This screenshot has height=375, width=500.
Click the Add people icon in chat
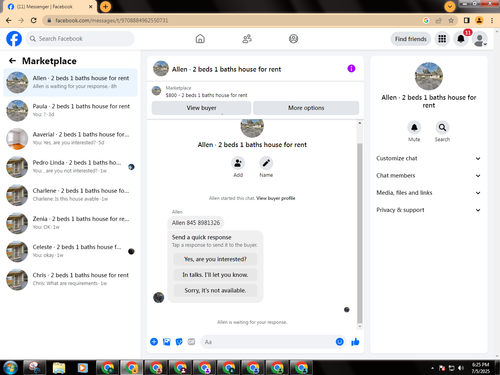238,163
